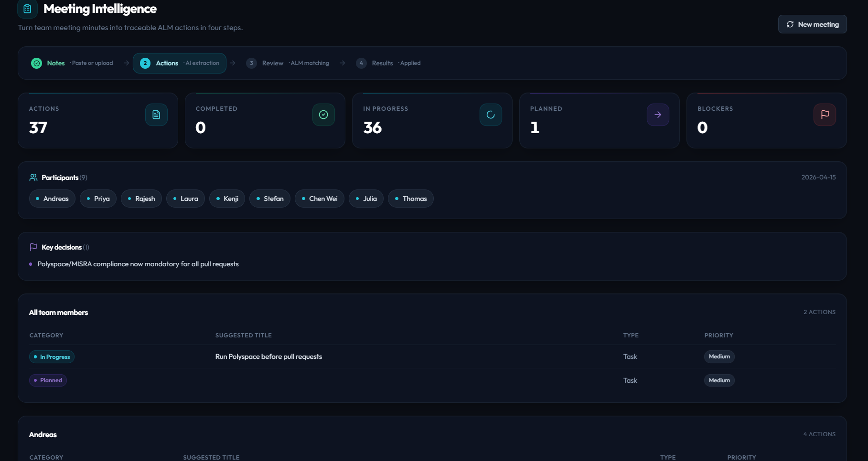Click the 'All team members' section heading
868x461 pixels.
tap(58, 313)
